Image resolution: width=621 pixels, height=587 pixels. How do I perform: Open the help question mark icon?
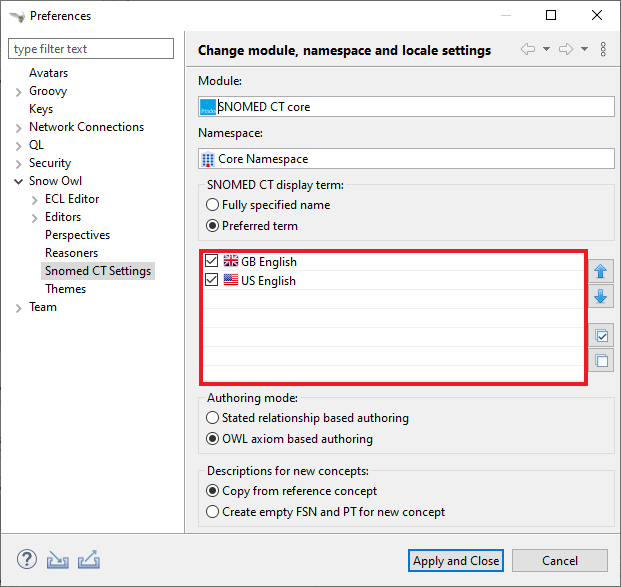pyautogui.click(x=28, y=560)
